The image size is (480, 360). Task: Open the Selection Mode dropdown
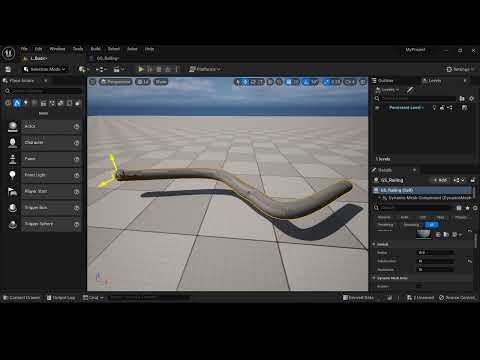click(45, 69)
